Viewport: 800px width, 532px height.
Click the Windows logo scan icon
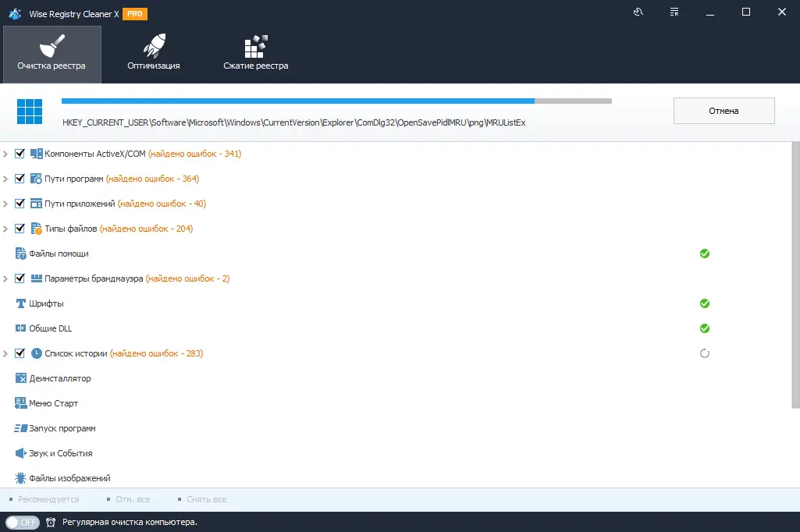click(x=30, y=112)
